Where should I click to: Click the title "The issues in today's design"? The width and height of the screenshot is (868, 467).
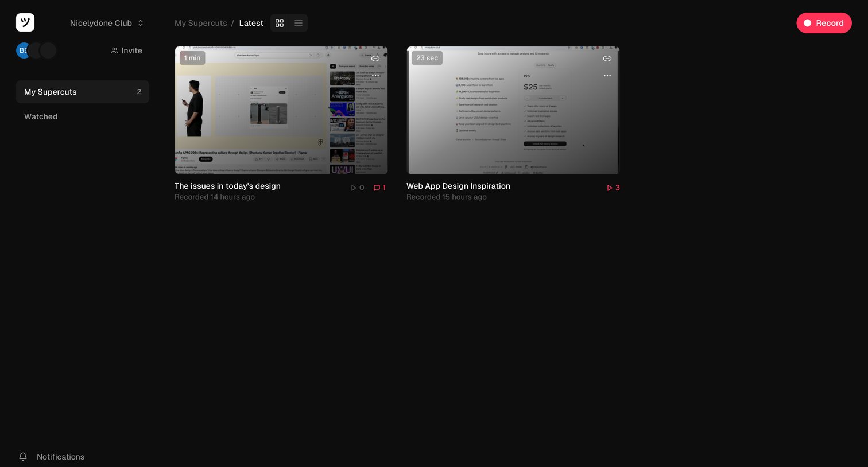227,186
